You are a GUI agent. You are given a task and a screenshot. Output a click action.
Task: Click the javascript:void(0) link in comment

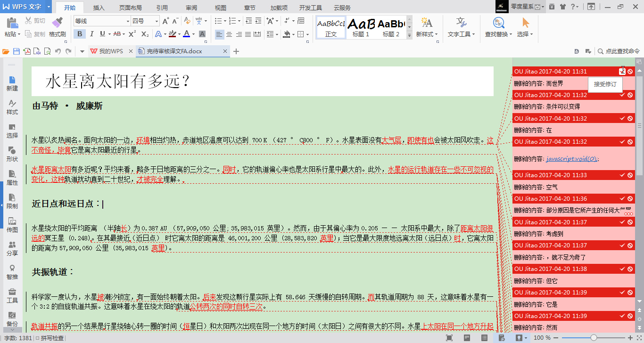[572, 159]
